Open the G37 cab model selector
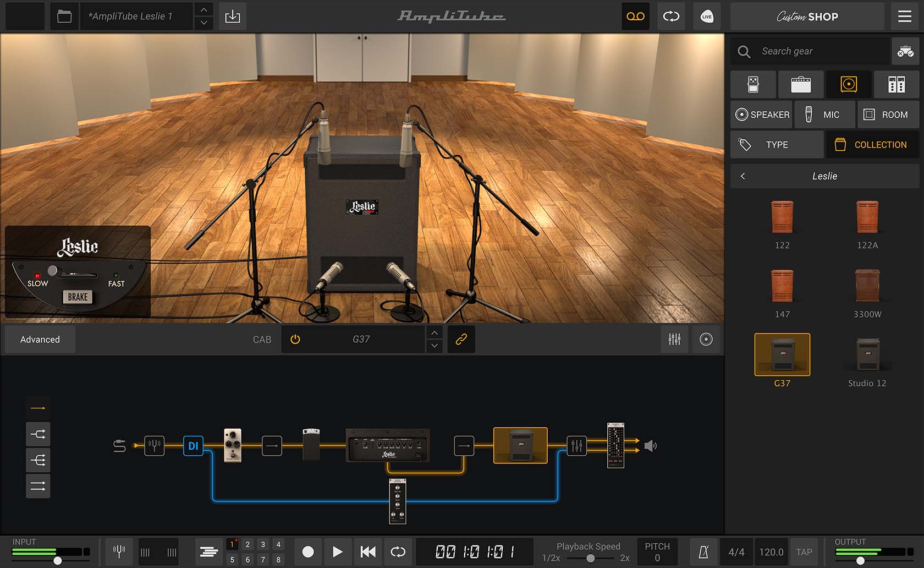This screenshot has height=568, width=924. [x=361, y=339]
